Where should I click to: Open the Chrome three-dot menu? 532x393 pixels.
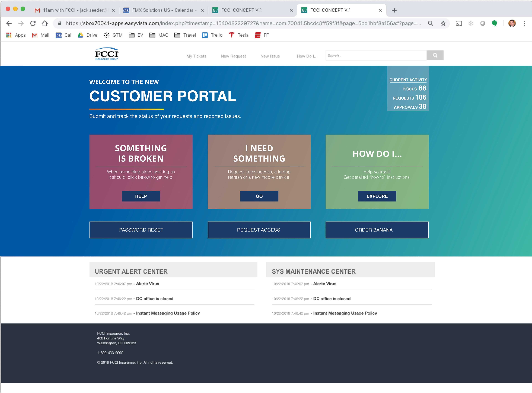point(524,23)
